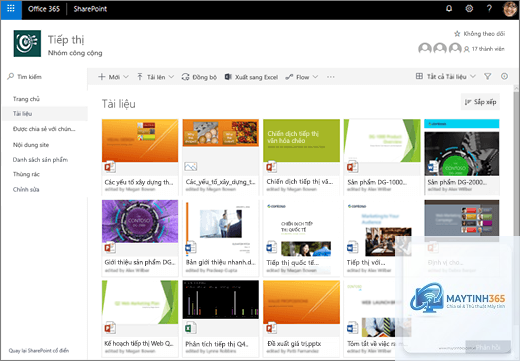
Task: Click Word icon on Tiếp thị quốc tế tile
Action: pos(271,248)
